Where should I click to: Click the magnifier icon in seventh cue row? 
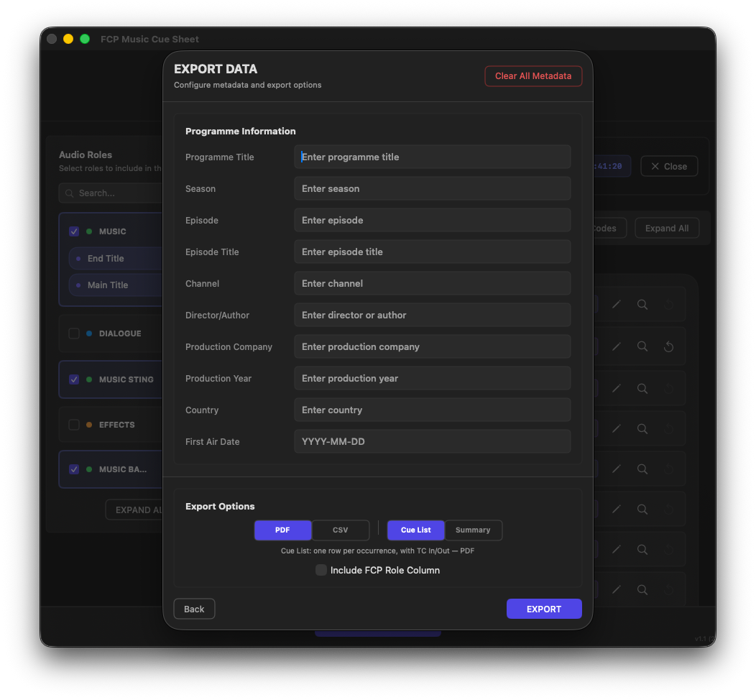(642, 549)
